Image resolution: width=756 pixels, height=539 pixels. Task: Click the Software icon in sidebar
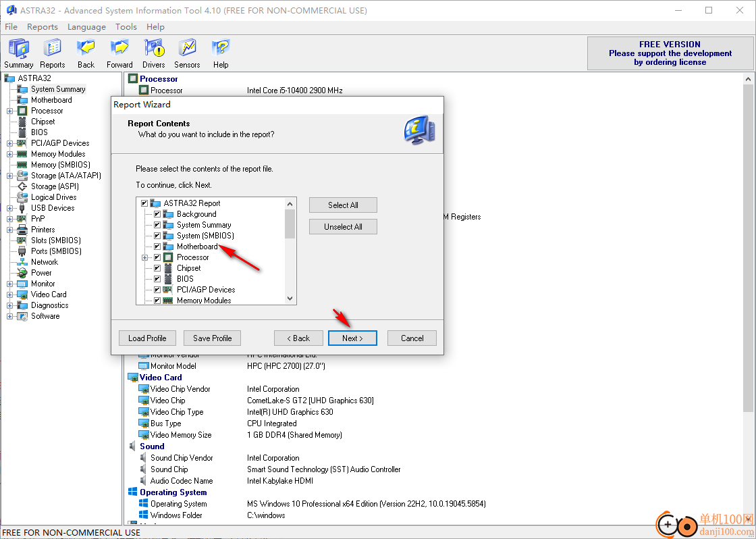coord(22,316)
